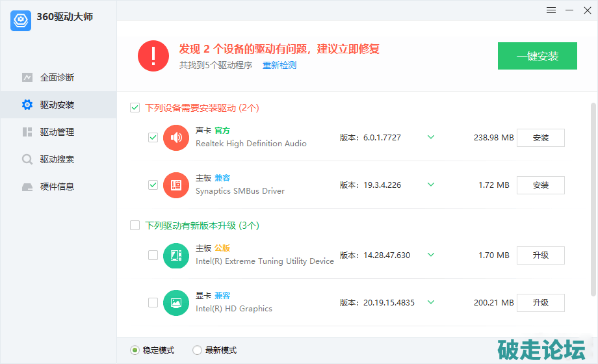Click the 驱动搜索 magnifier icon in sidebar
Image resolution: width=598 pixels, height=364 pixels.
click(x=27, y=159)
